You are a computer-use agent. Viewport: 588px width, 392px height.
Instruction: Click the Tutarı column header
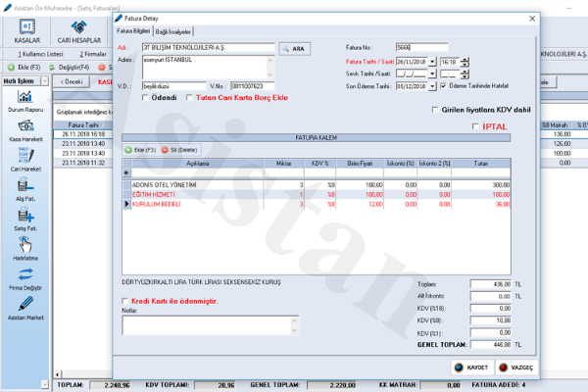tap(481, 164)
